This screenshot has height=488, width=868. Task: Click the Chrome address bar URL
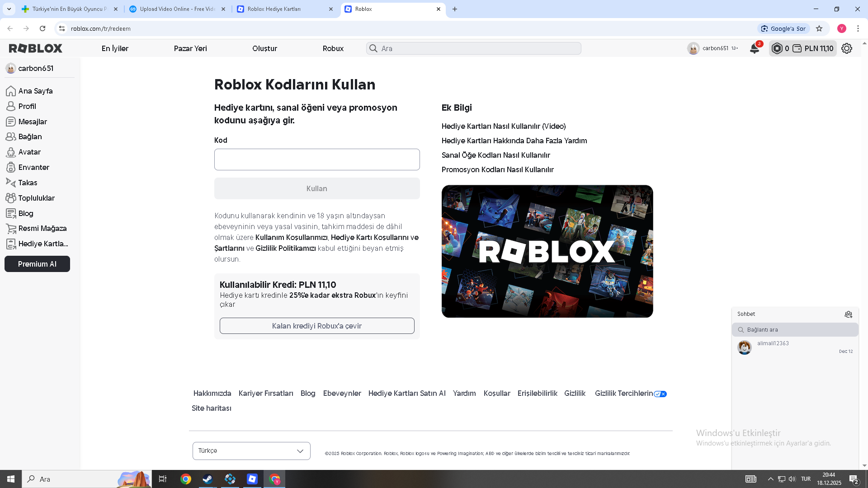(x=101, y=28)
